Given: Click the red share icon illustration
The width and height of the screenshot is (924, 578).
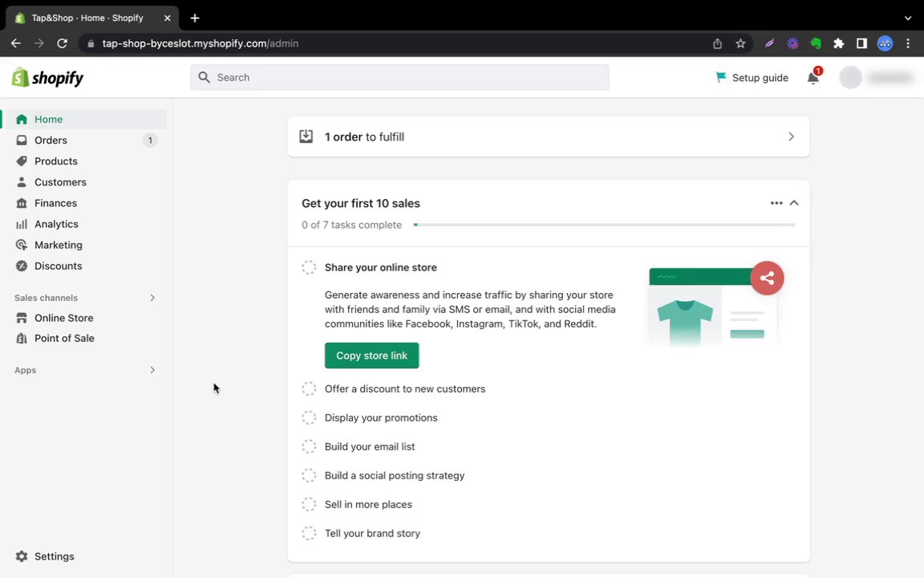Looking at the screenshot, I should point(767,279).
